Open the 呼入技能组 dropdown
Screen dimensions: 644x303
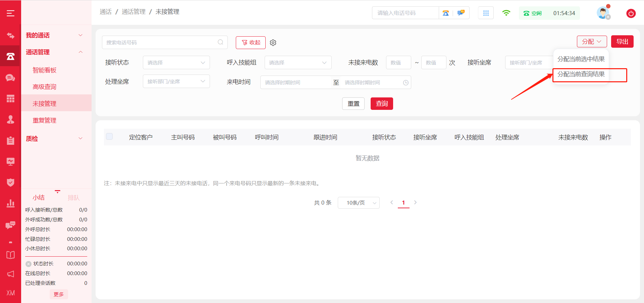[298, 62]
